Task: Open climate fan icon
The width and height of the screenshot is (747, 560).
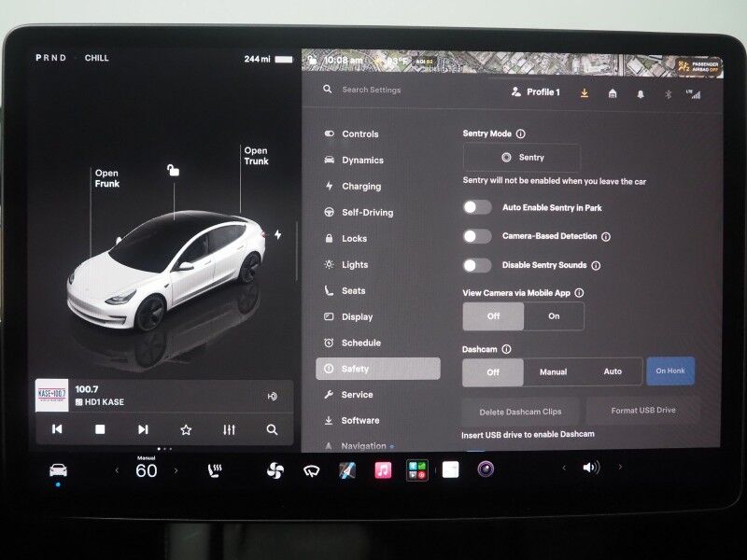Action: tap(275, 470)
